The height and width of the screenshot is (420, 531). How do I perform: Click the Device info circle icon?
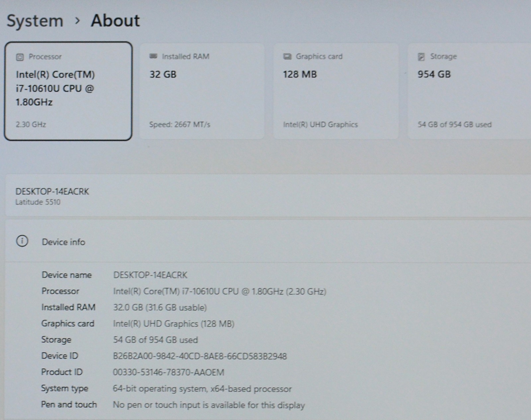pos(22,241)
